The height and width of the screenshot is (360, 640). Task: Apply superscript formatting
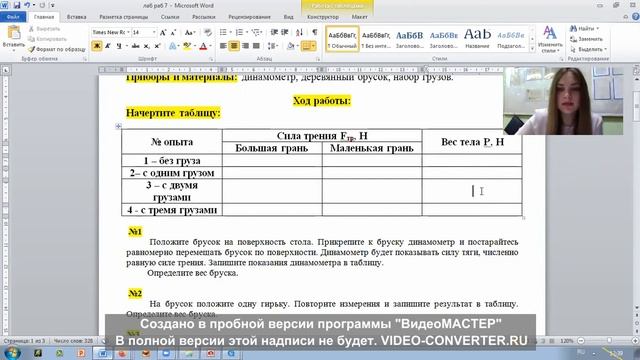(157, 46)
